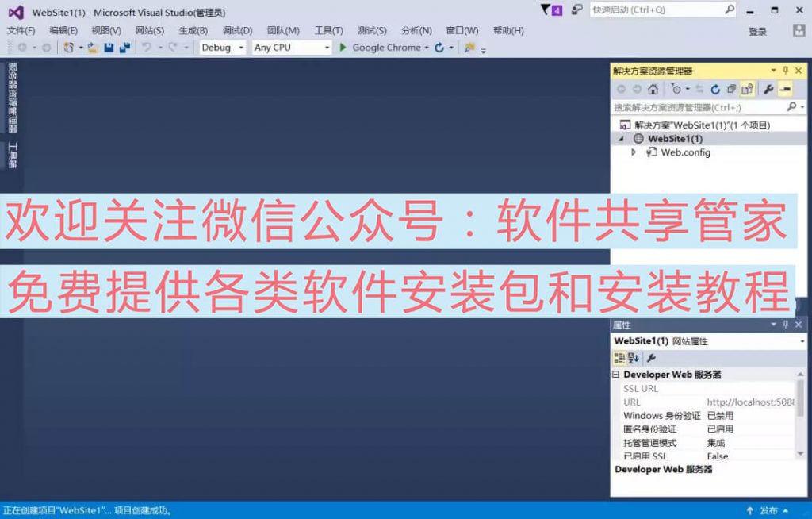
Task: Open the 工具(T) menu
Action: [329, 31]
